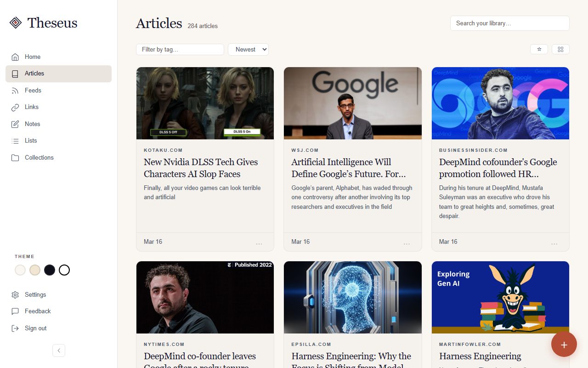Open the Google CEO article thumbnail

(x=353, y=103)
